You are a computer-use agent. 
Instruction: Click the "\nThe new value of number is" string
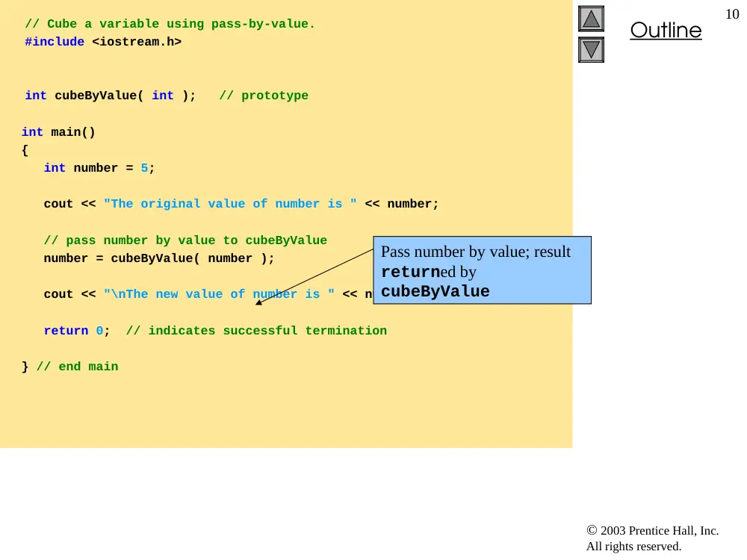pos(219,294)
